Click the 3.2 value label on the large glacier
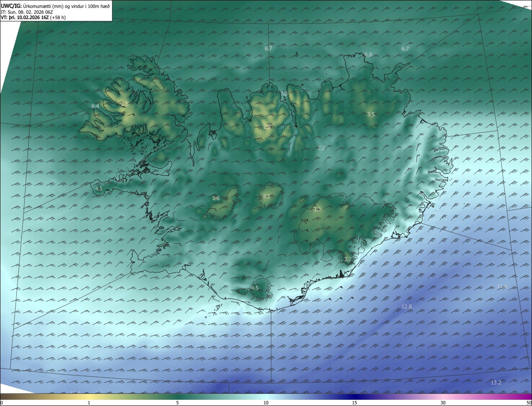The image size is (532, 406). click(317, 210)
